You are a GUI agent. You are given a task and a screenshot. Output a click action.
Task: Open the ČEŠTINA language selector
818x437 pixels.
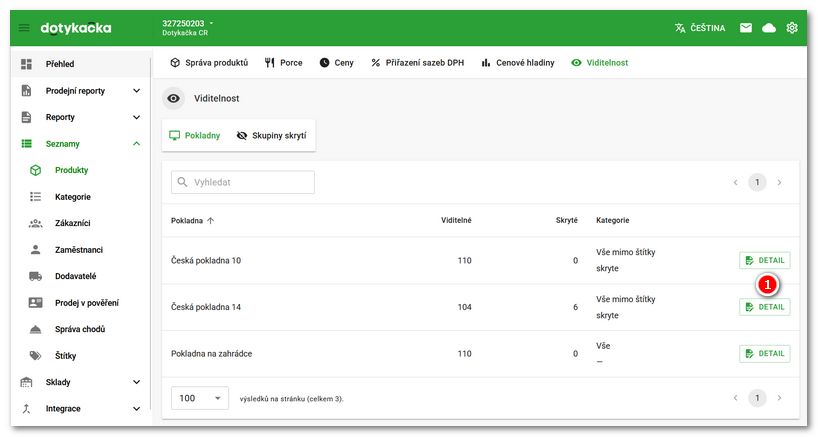pyautogui.click(x=700, y=28)
